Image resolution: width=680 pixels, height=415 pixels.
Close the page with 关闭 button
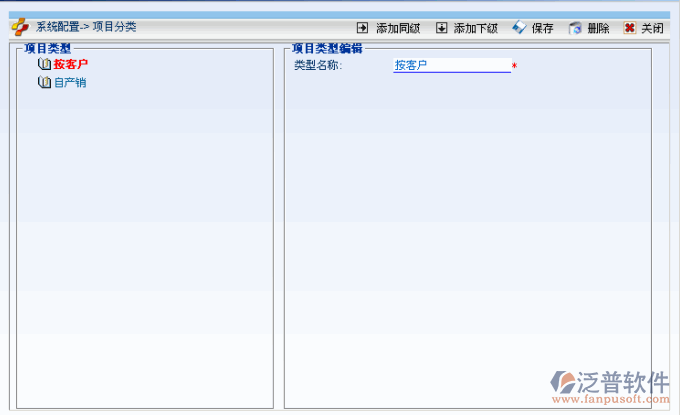pyautogui.click(x=652, y=29)
